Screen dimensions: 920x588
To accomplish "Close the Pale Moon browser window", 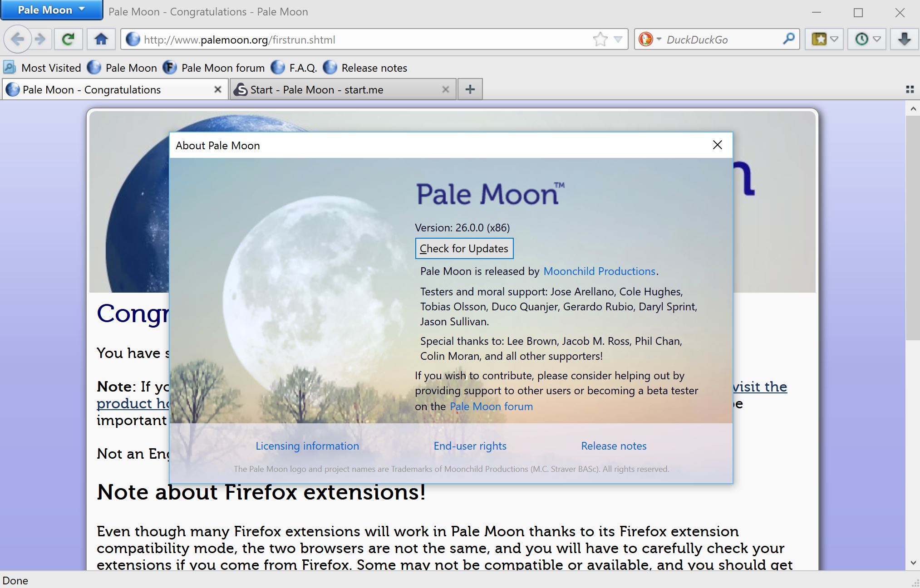I will (900, 12).
